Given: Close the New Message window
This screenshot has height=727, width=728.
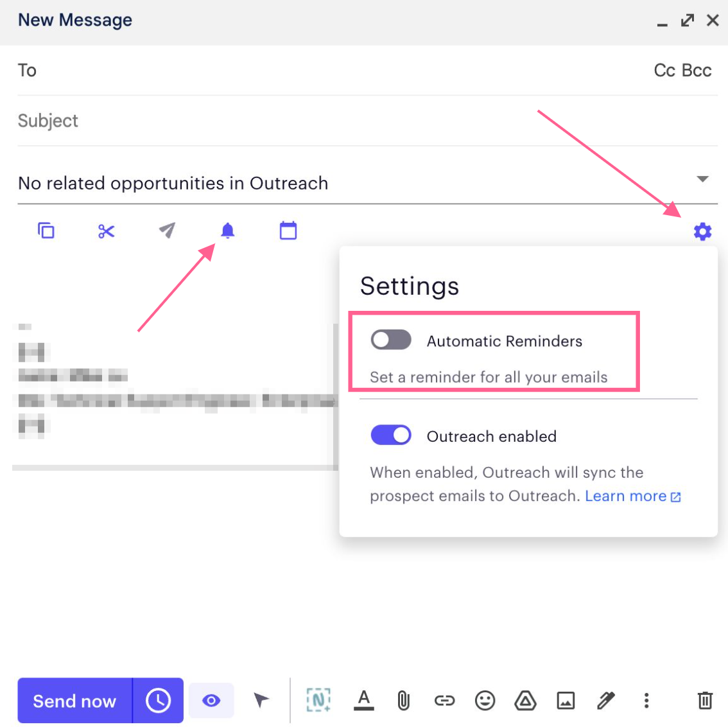Looking at the screenshot, I should pos(713,21).
